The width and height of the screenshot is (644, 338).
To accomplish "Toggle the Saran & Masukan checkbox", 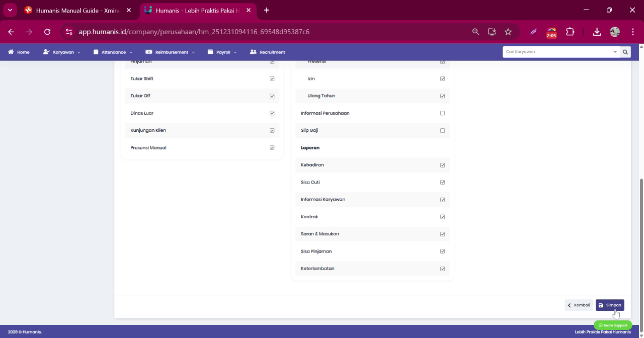I will [x=443, y=234].
